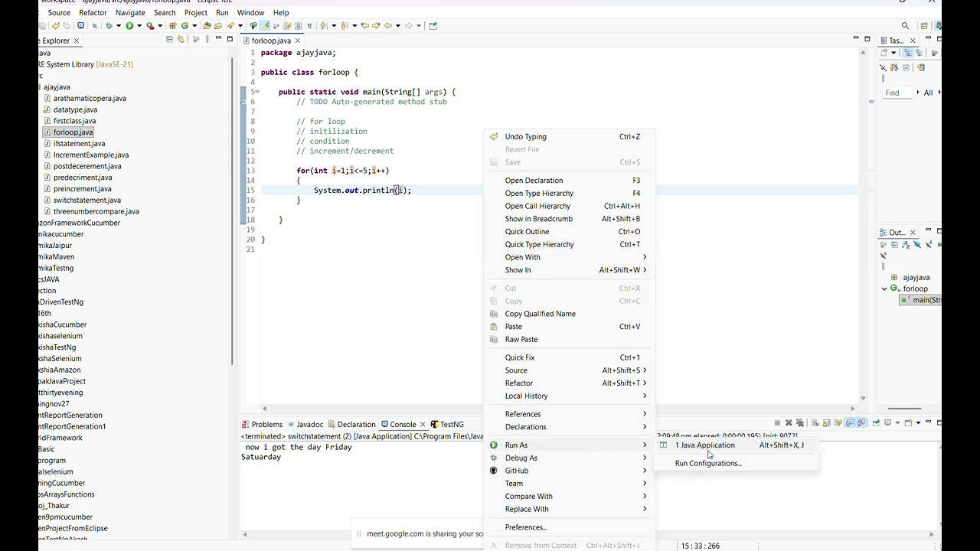
Task: Click the Display Selected Console icon
Action: pyautogui.click(x=887, y=422)
